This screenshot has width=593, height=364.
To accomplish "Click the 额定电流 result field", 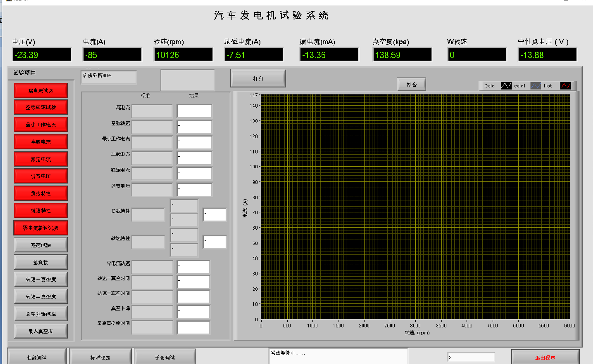I will point(194,174).
